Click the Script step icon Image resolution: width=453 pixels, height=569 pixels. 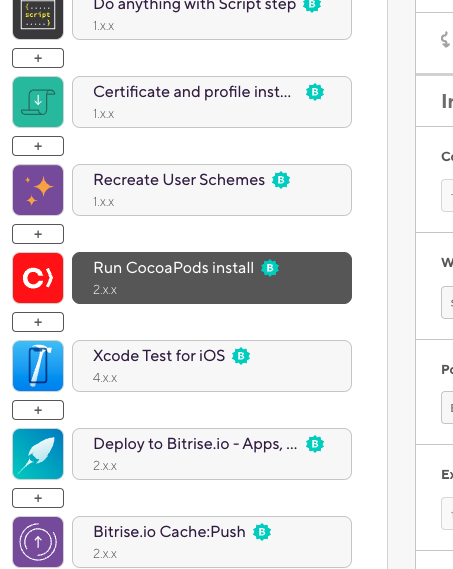point(38,18)
